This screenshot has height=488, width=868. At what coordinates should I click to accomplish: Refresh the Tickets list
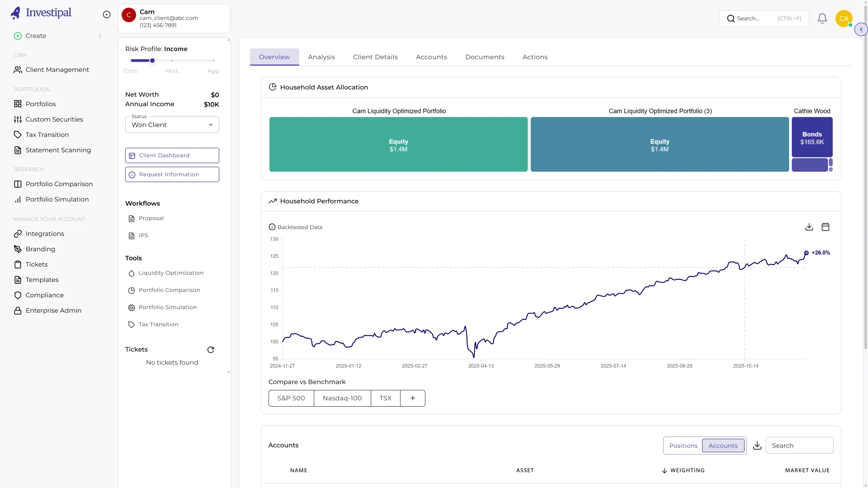pos(210,349)
